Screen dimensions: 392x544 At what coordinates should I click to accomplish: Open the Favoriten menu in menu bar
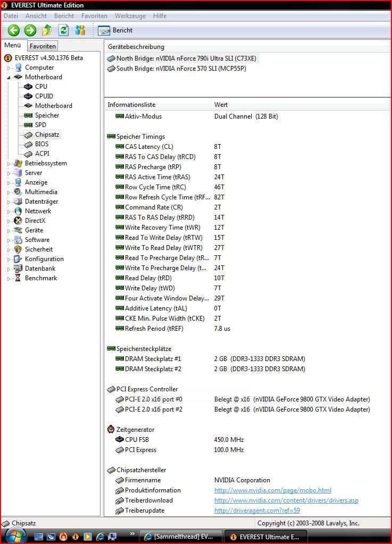tap(94, 16)
